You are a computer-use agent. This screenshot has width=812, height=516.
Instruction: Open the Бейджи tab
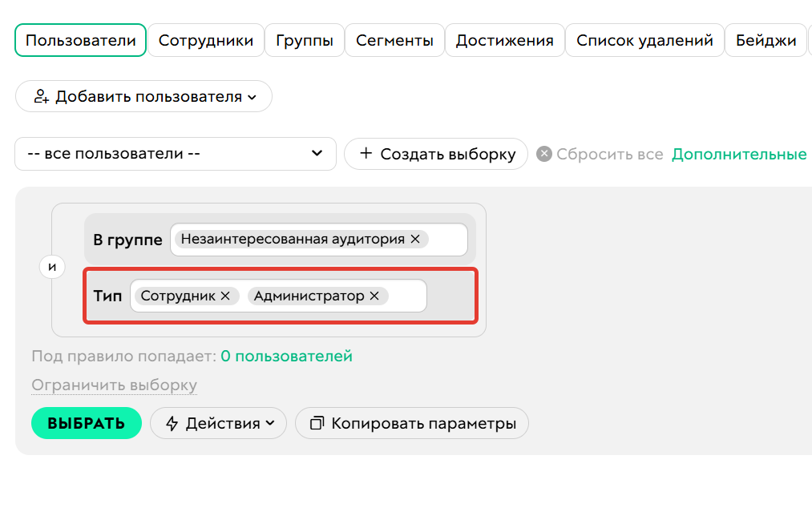tap(766, 39)
